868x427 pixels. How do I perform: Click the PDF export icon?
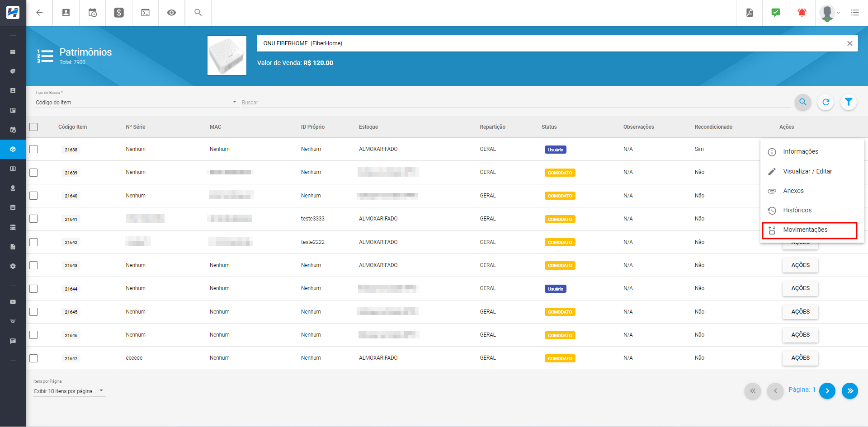click(750, 13)
